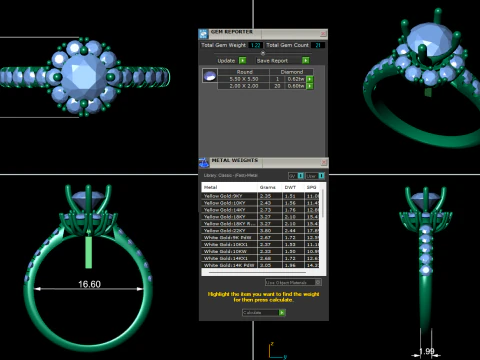Click the Round column header in Gem Reporter
Screen dimensions: 480x360
(244, 72)
